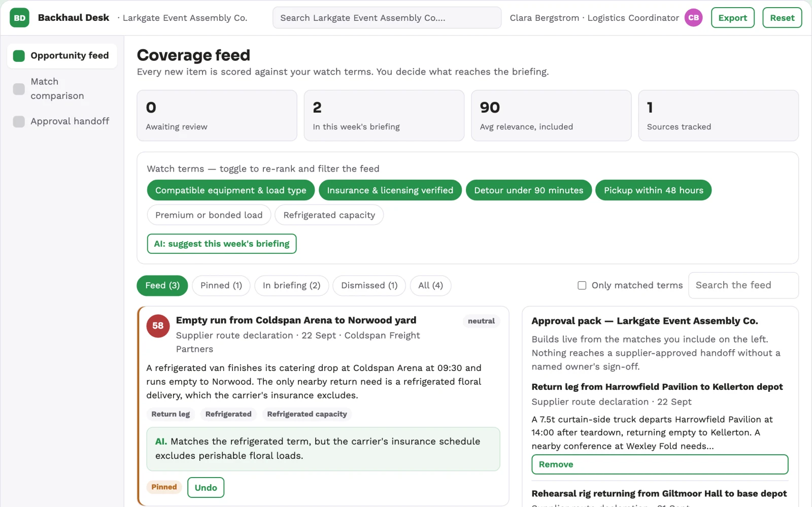The width and height of the screenshot is (812, 507).
Task: Toggle the Compatible equipment & load type term
Action: click(231, 190)
